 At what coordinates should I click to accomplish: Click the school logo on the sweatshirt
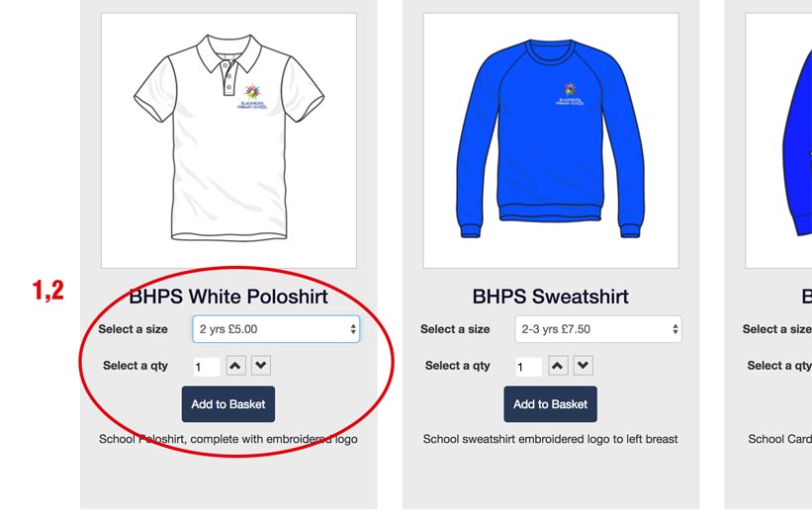coord(570,94)
